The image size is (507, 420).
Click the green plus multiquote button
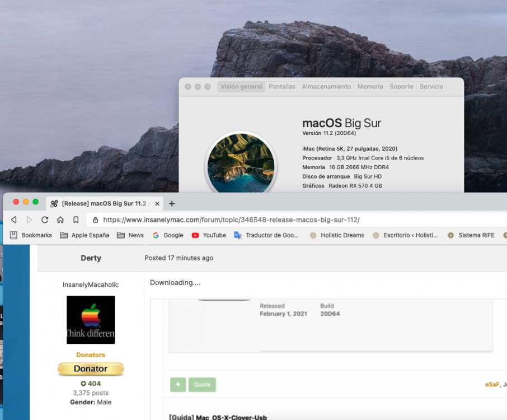coord(178,384)
